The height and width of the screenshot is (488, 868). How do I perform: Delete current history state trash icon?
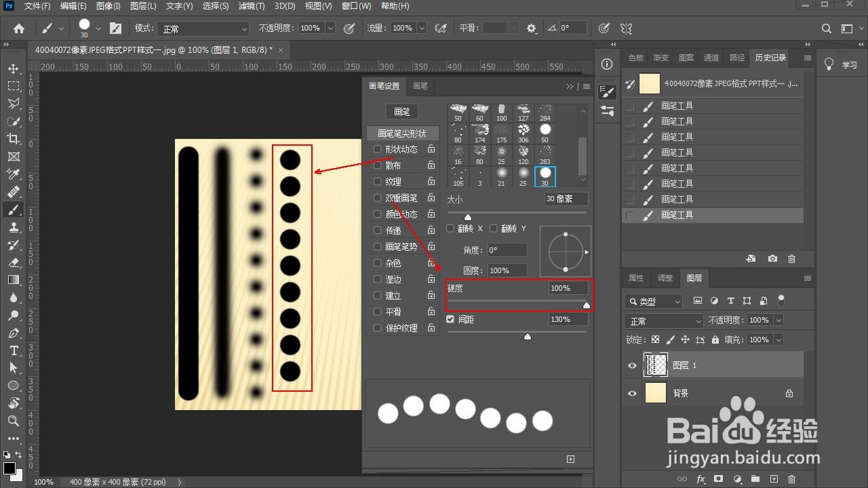coord(791,259)
